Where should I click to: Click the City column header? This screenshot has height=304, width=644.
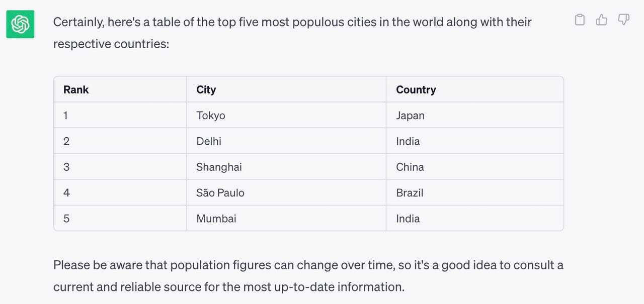pos(206,90)
